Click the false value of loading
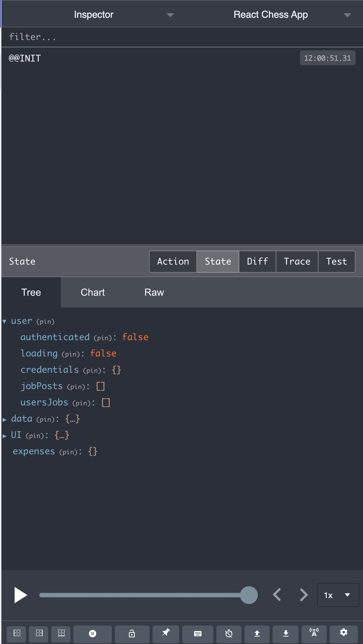 (103, 353)
